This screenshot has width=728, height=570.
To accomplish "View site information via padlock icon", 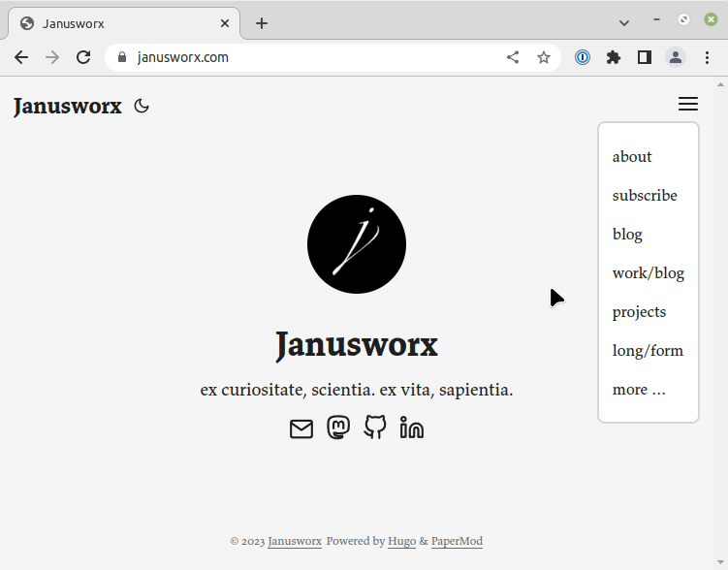I will tap(121, 57).
